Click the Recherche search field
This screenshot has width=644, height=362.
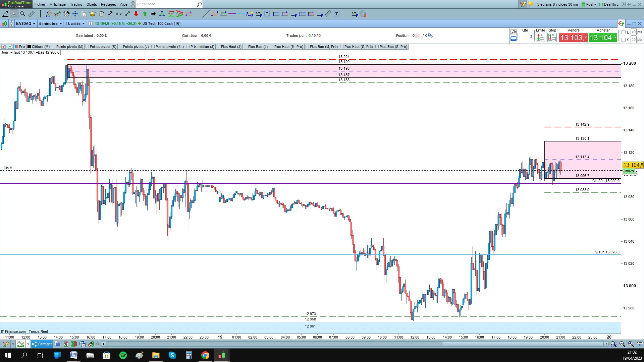click(166, 4)
